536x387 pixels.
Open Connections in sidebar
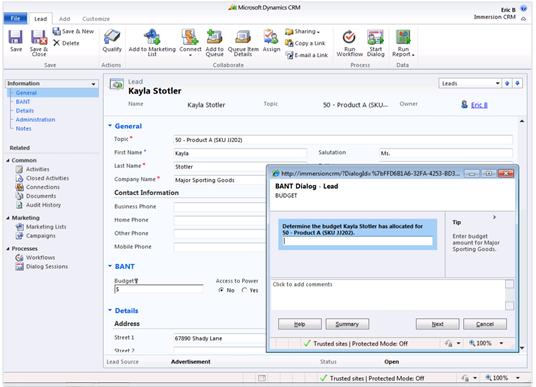pyautogui.click(x=38, y=187)
